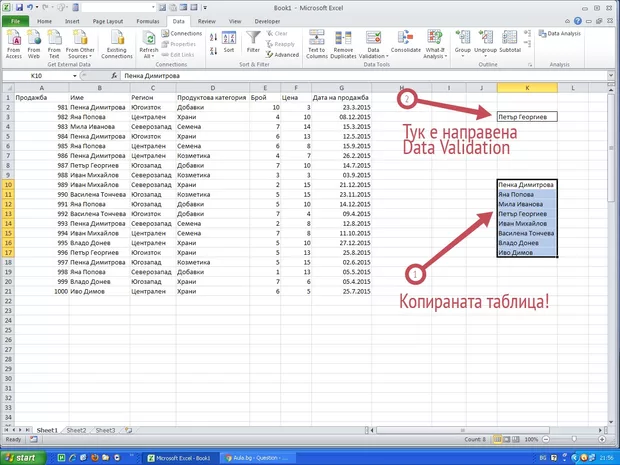620x465 pixels.
Task: Open the Page Layout ribbon tab
Action: (108, 19)
